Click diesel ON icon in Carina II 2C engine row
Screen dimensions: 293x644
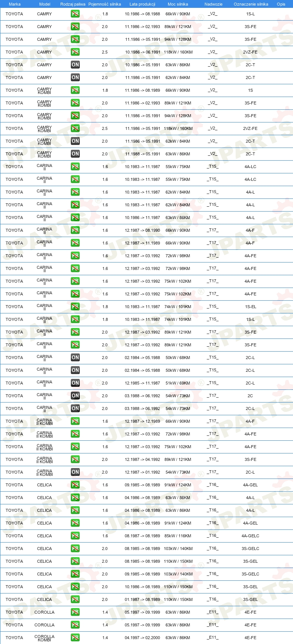[x=75, y=396]
